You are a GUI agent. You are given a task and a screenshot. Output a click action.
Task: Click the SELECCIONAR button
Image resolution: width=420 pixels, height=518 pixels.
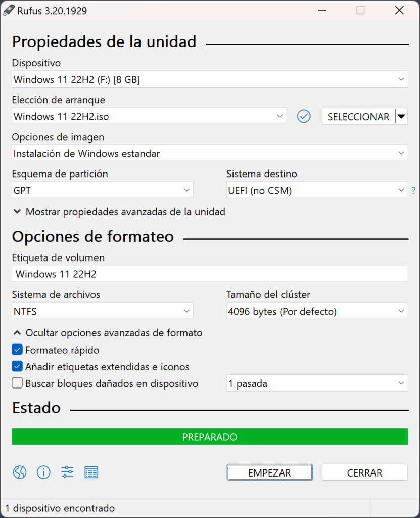click(358, 117)
